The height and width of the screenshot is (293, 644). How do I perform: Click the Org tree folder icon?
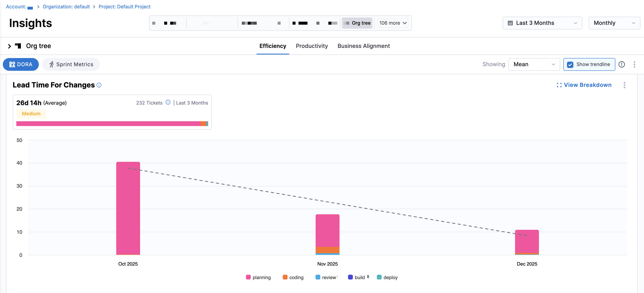(18, 46)
